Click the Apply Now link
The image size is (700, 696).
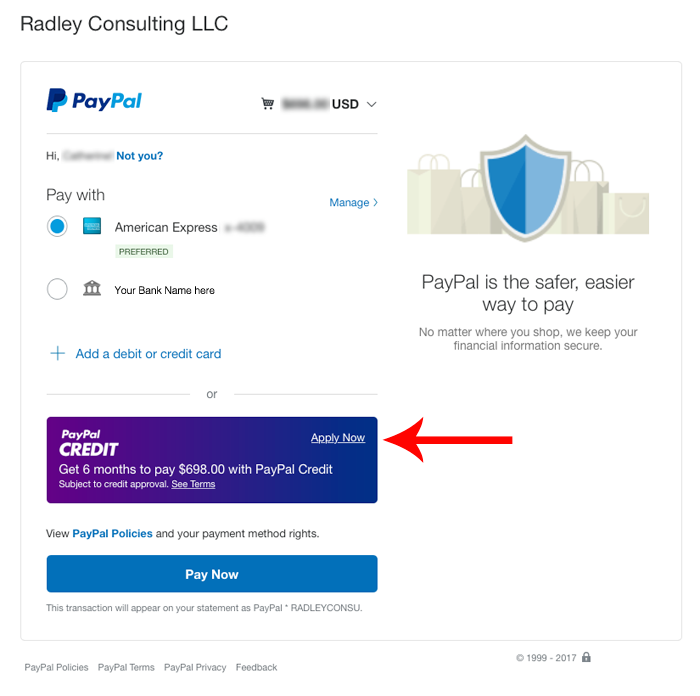[x=338, y=438]
